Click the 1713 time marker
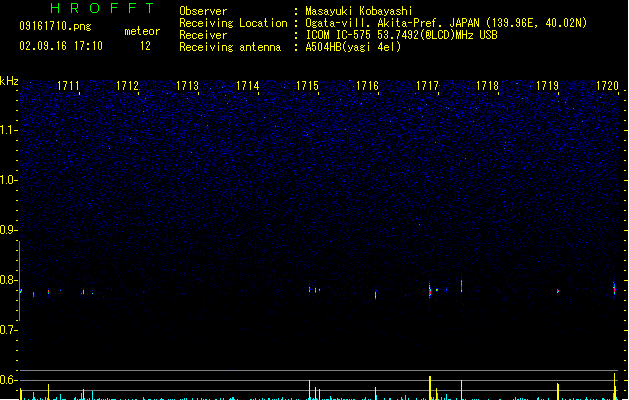Image resolution: width=629 pixels, height=400 pixels. (x=187, y=86)
